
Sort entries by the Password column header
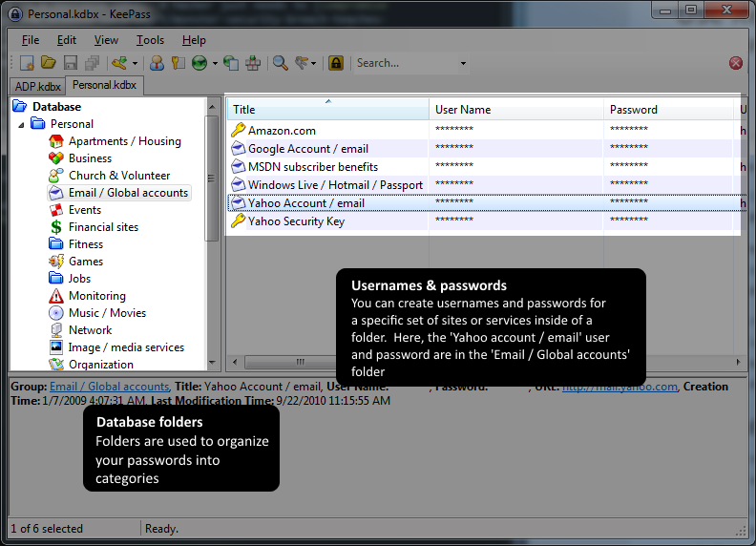[668, 110]
